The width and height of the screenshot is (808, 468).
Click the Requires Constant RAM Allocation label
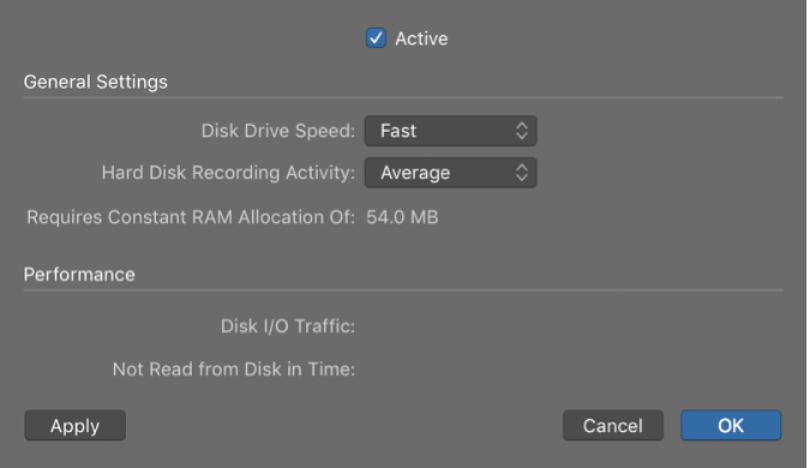tap(190, 217)
